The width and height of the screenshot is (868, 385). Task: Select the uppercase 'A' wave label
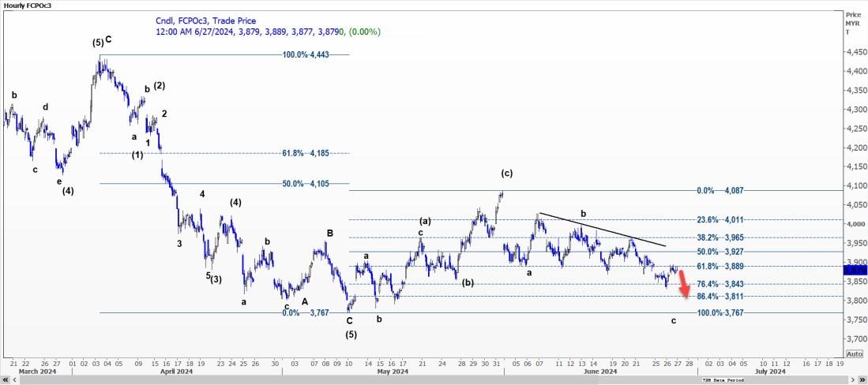click(304, 301)
